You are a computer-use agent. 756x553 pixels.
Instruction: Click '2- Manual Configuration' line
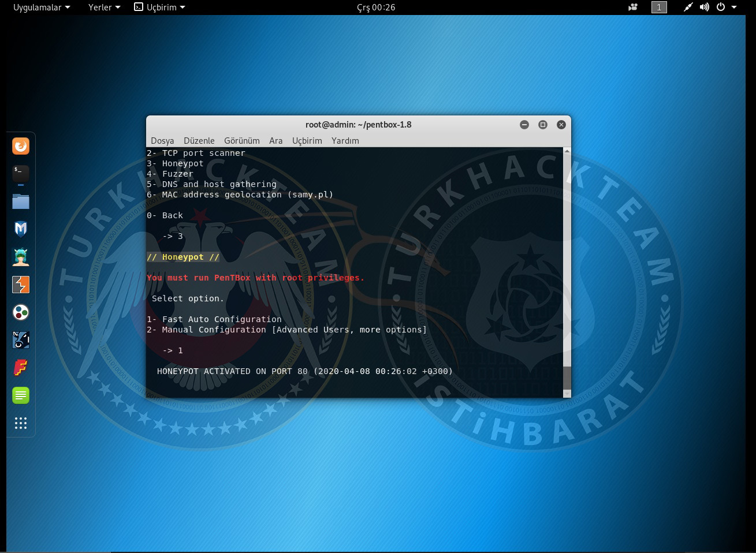coord(286,330)
